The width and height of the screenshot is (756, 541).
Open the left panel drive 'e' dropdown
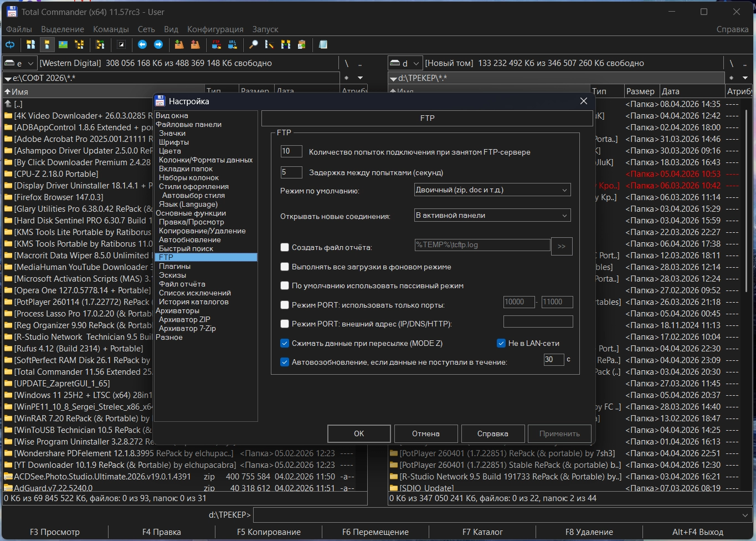20,63
